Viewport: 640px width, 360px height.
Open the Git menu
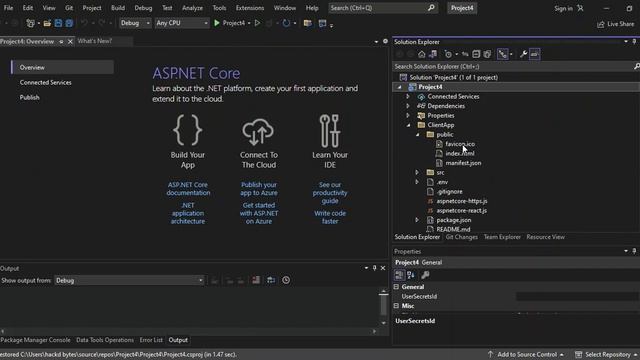click(x=69, y=8)
